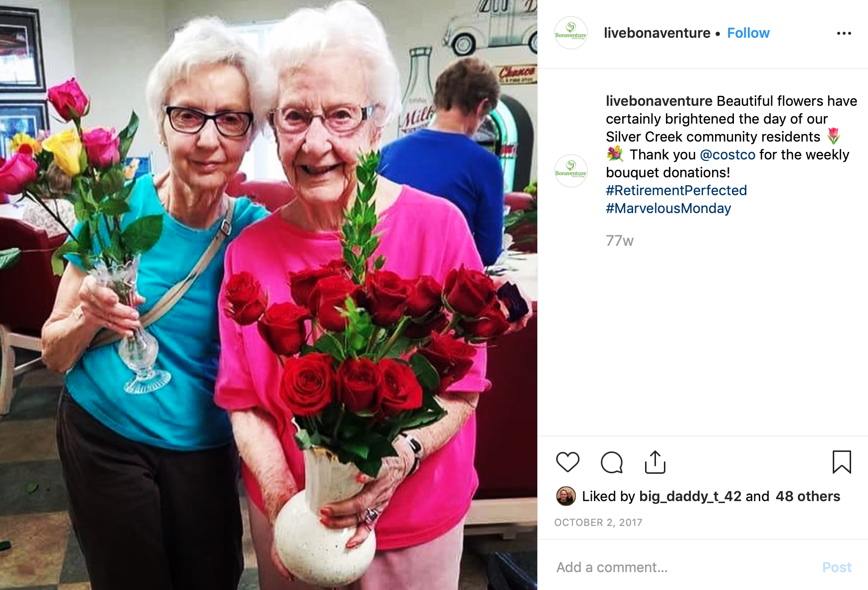Open the #MarvelousMonday hashtag
This screenshot has height=590, width=868.
(x=668, y=208)
